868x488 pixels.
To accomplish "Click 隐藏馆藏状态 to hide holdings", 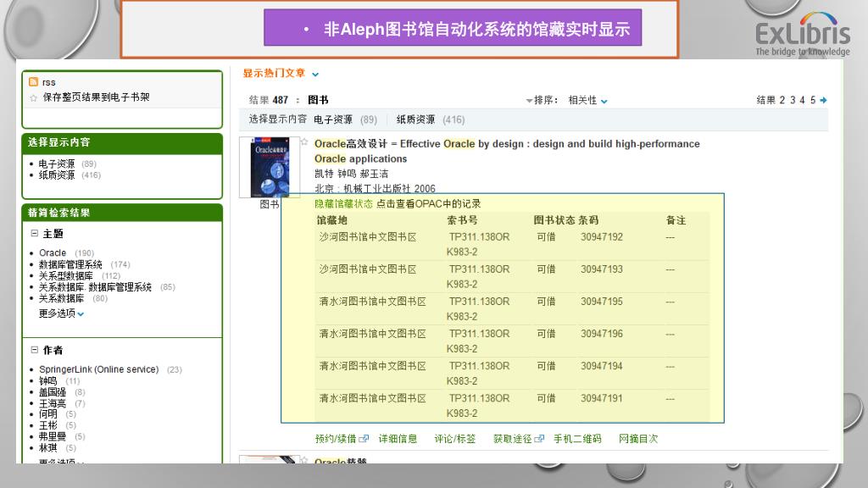I will 343,203.
